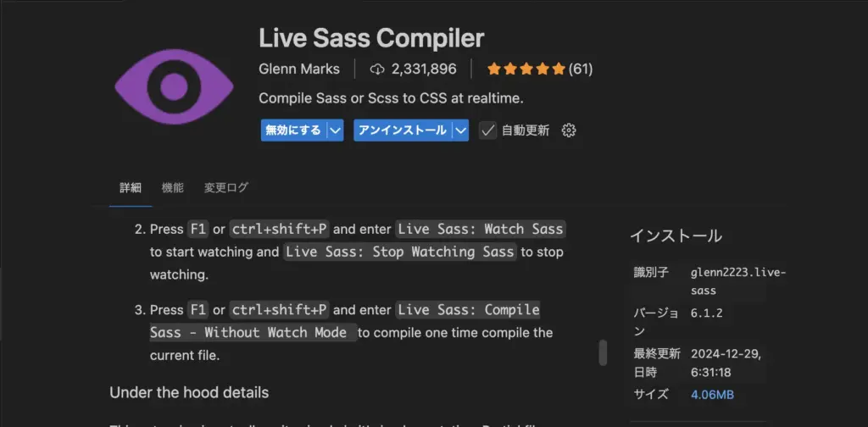Expand the アンインストール dropdown arrow

point(460,130)
